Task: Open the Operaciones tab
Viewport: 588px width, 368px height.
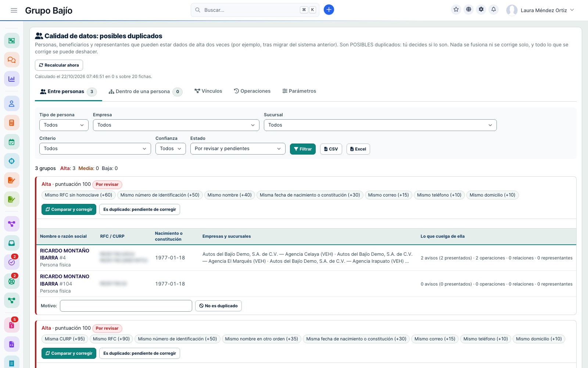Action: click(252, 91)
